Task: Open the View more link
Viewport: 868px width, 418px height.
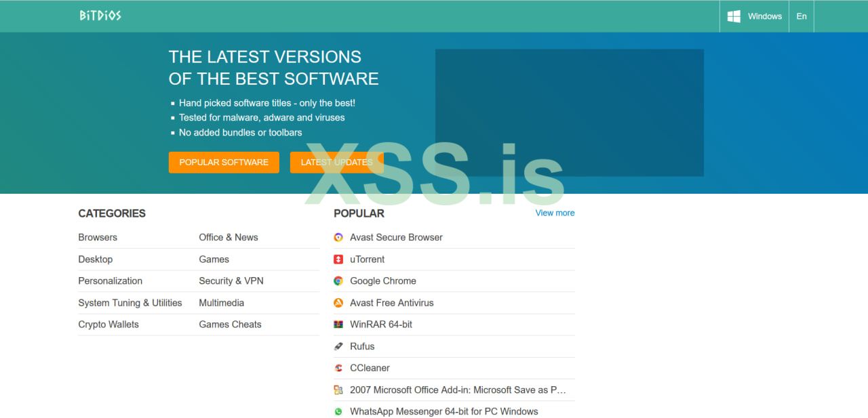Action: pos(555,213)
